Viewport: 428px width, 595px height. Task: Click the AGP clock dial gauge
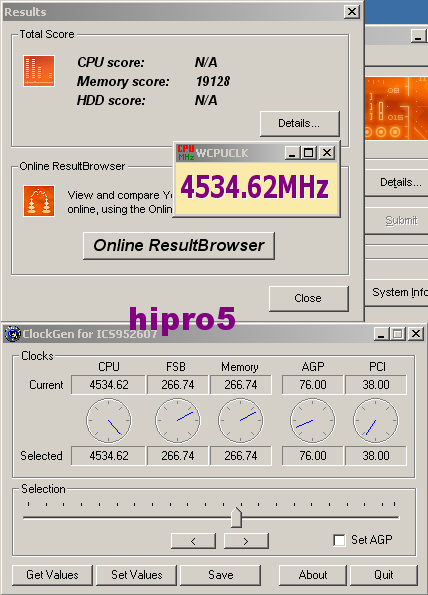pos(313,420)
